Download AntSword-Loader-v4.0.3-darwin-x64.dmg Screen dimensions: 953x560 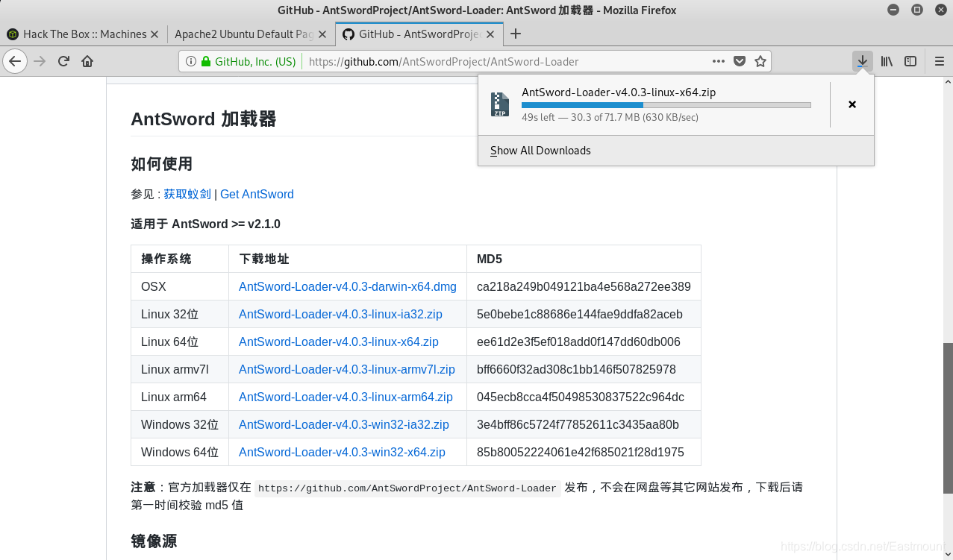coord(348,286)
